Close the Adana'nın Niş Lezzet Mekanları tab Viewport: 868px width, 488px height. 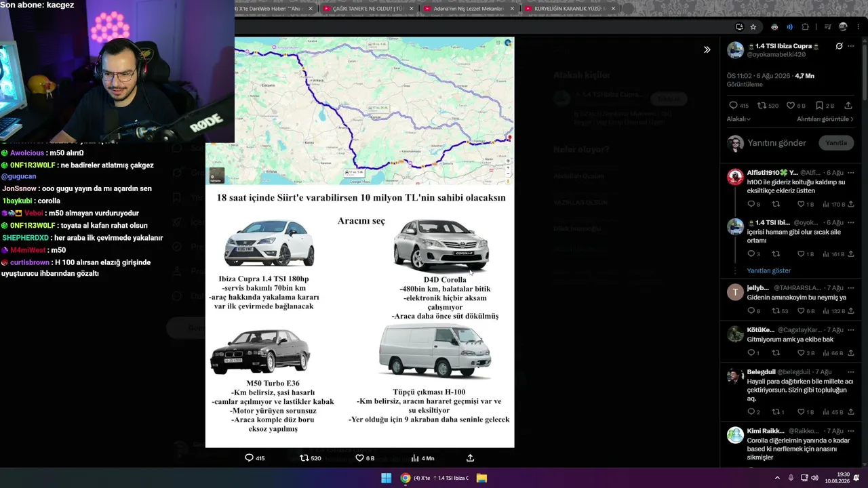[x=513, y=8]
